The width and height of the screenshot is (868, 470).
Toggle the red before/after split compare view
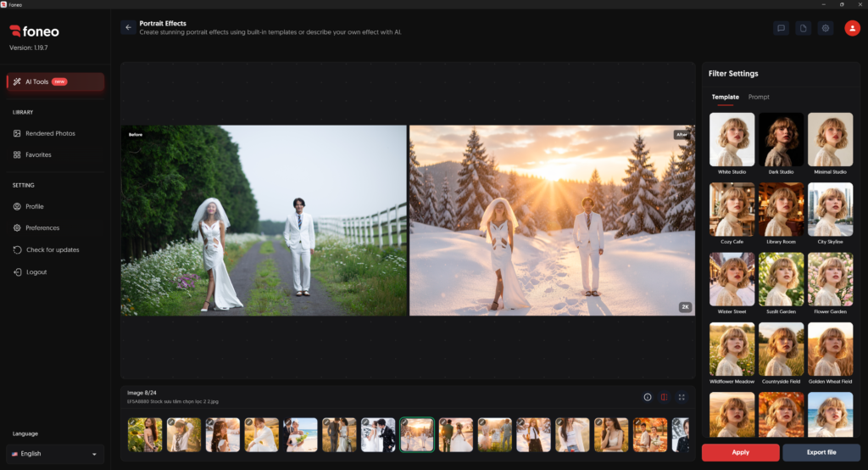(x=665, y=397)
